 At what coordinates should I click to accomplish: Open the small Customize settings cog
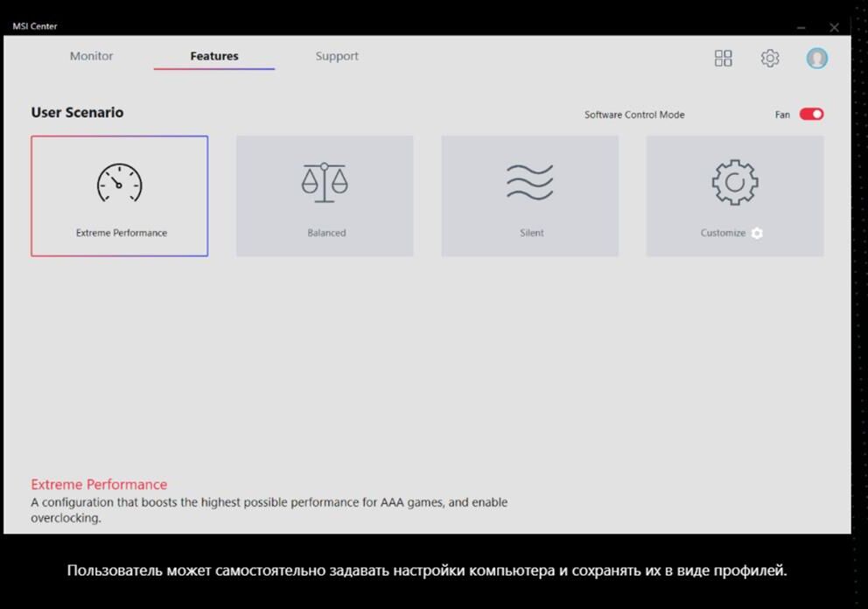tap(757, 233)
